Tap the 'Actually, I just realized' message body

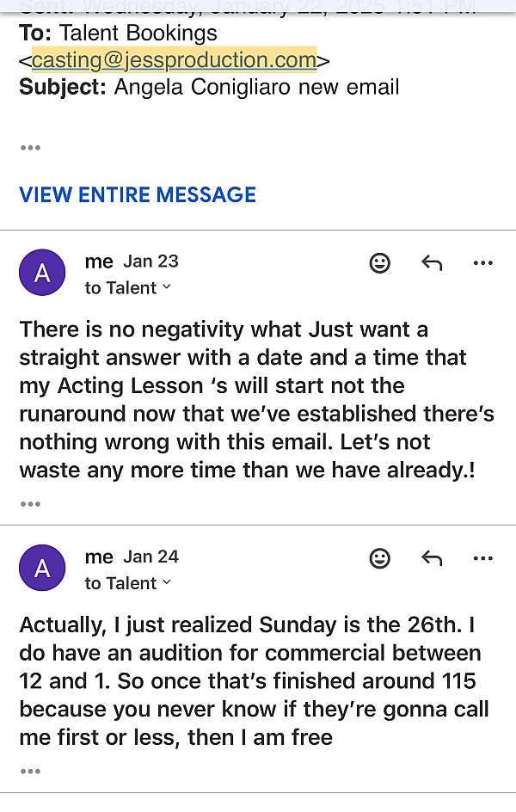pos(256,680)
